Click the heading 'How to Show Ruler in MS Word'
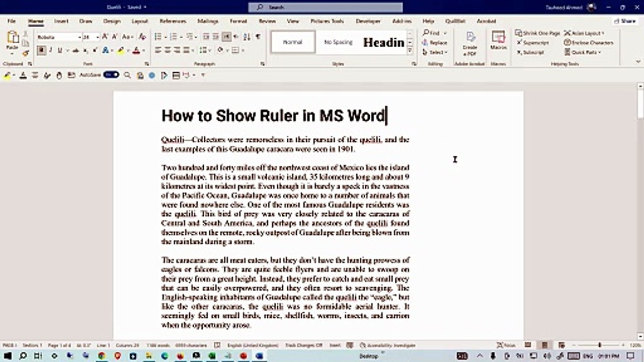The height and width of the screenshot is (362, 644). tap(273, 116)
